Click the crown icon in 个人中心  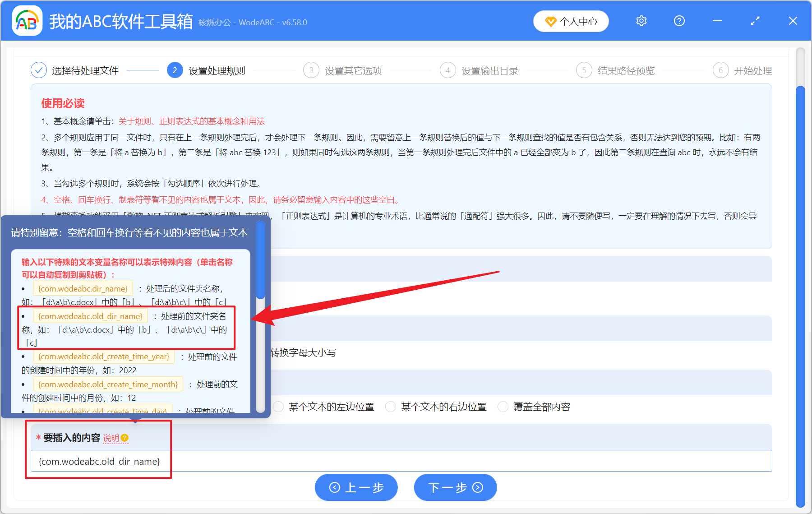point(551,21)
